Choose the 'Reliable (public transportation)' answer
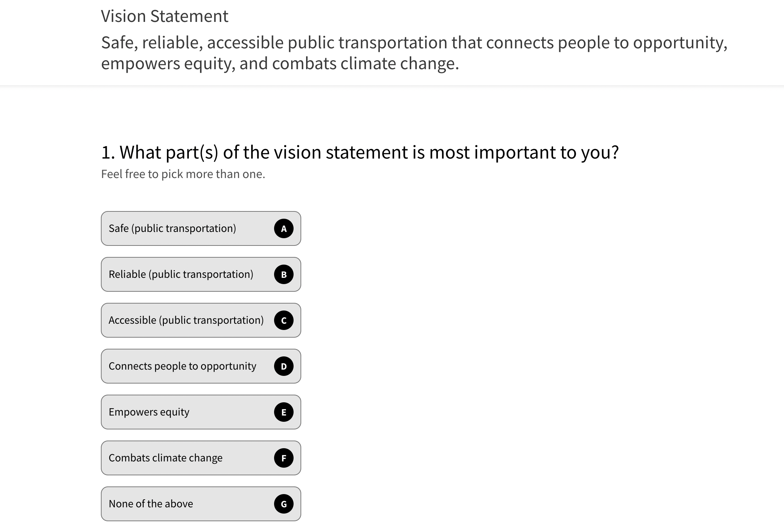Viewport: 784px width, 532px height. pos(181,274)
